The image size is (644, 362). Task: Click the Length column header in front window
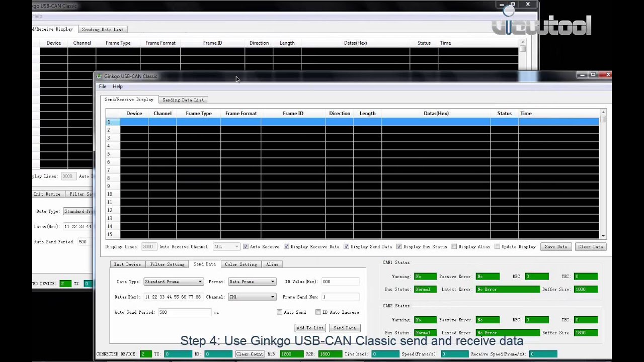coord(368,114)
